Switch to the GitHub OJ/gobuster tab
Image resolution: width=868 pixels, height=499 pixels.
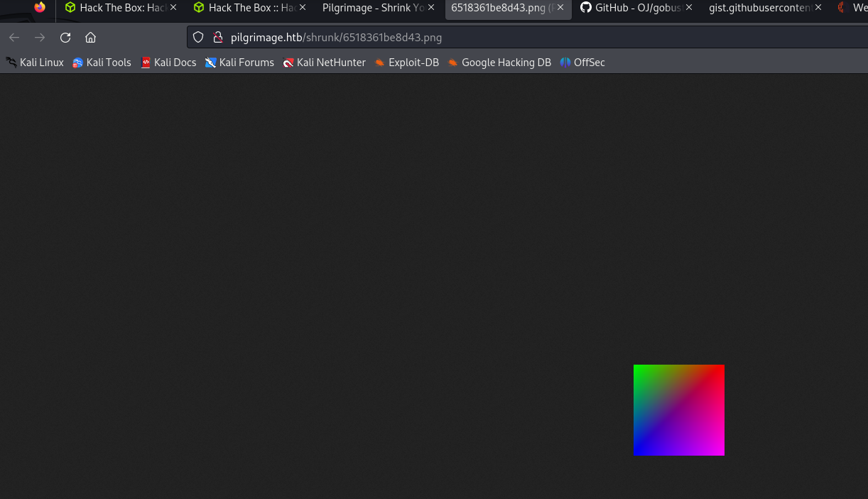pyautogui.click(x=629, y=8)
